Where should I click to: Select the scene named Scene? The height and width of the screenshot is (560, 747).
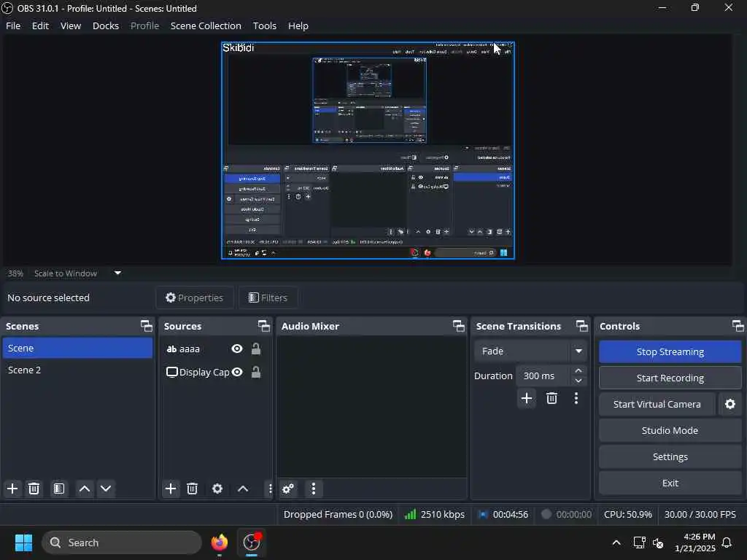(77, 348)
